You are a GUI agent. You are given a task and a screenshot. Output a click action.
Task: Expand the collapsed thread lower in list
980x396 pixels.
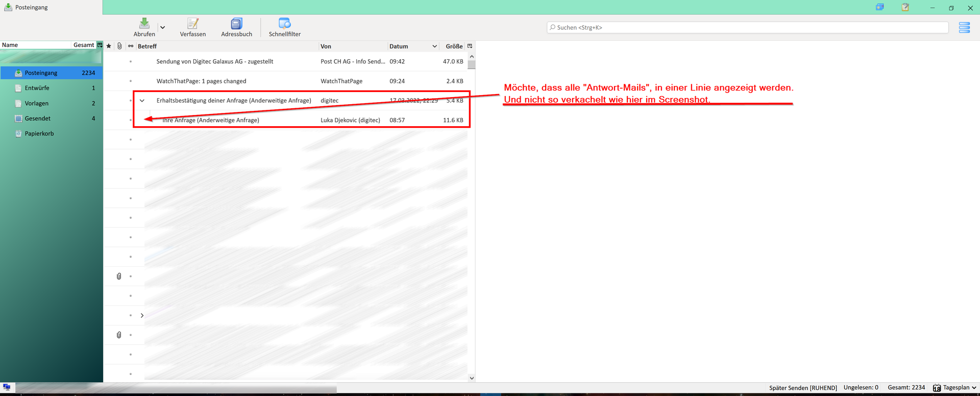(142, 315)
